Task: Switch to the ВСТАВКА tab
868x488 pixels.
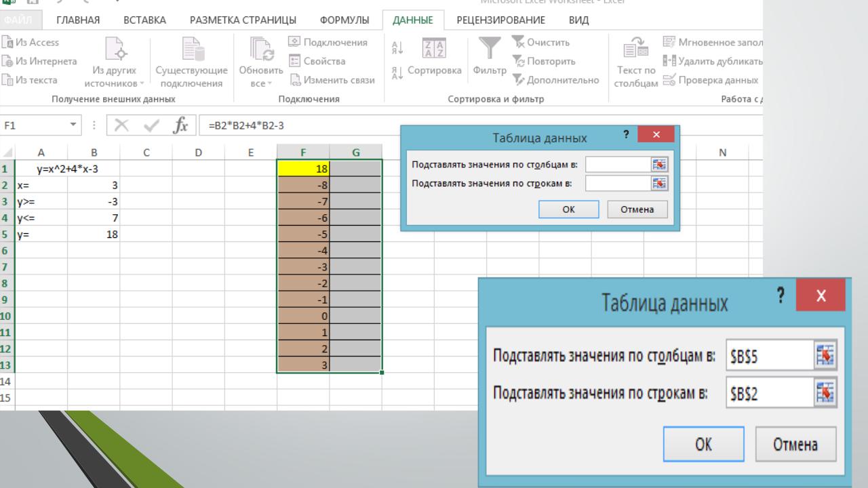Action: (144, 20)
